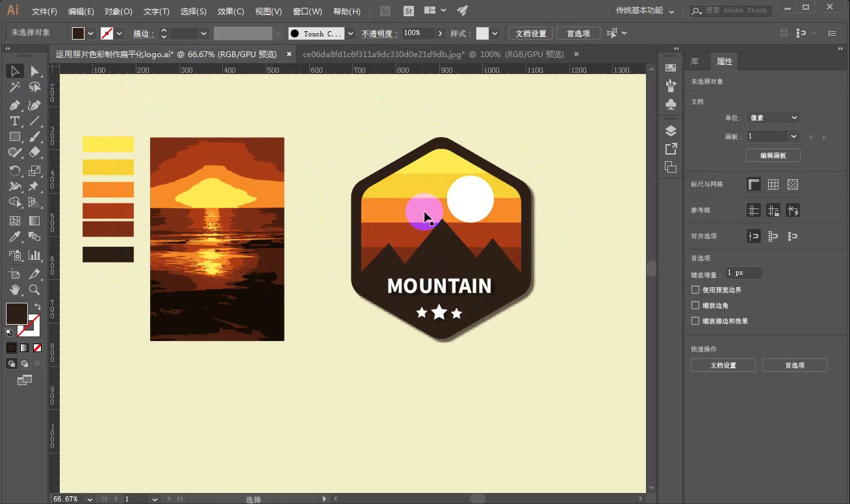Switch to the 库 tab
Viewport: 850px width, 504px height.
pyautogui.click(x=695, y=62)
